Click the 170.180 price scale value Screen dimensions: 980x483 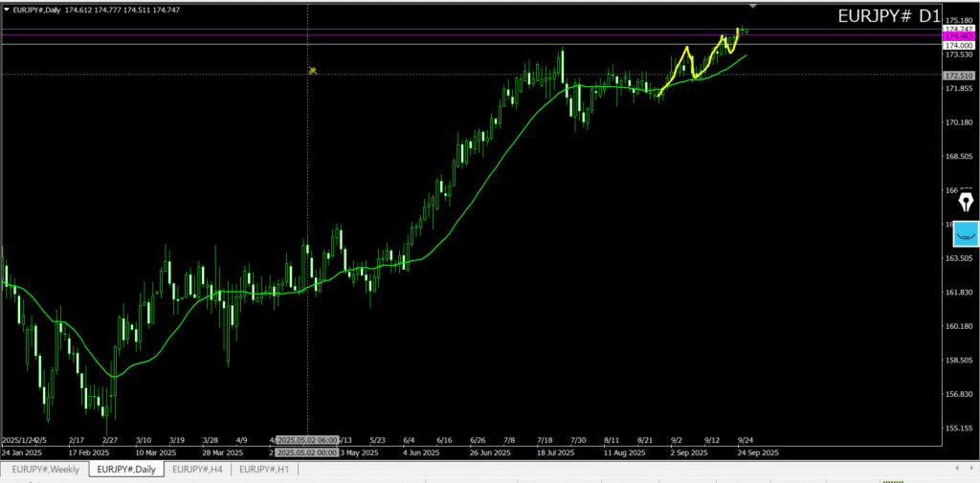958,122
